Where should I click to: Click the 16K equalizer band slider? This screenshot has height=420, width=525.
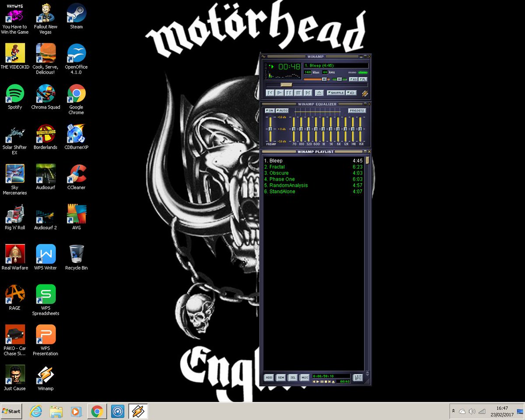(360, 129)
